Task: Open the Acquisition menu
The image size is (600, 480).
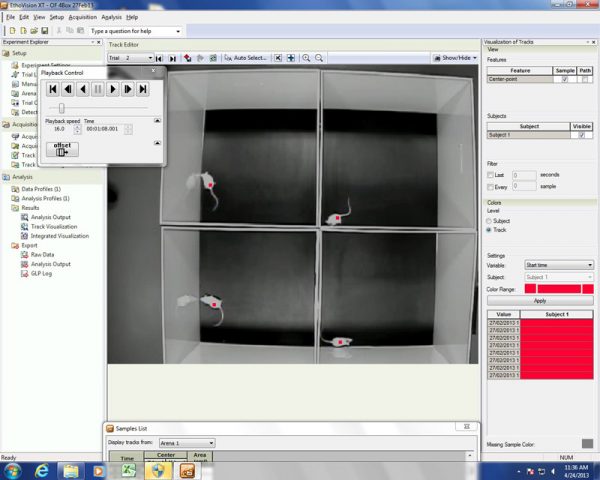Action: (83, 17)
